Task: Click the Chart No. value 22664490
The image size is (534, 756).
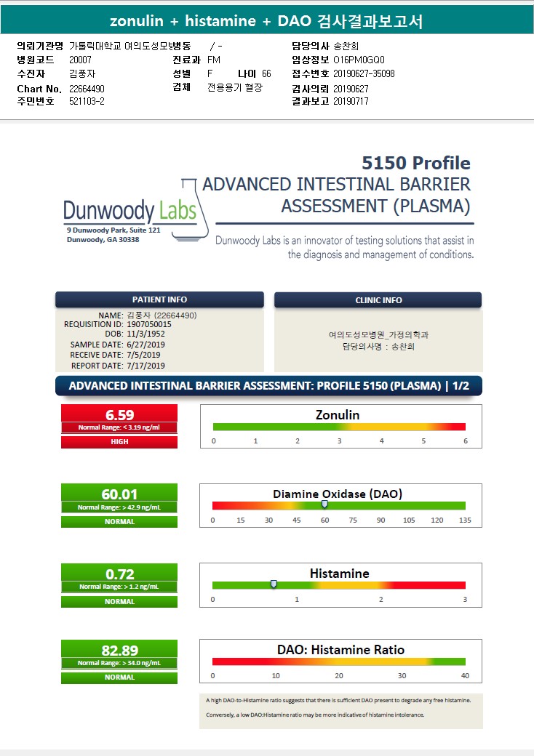Action: tap(87, 89)
